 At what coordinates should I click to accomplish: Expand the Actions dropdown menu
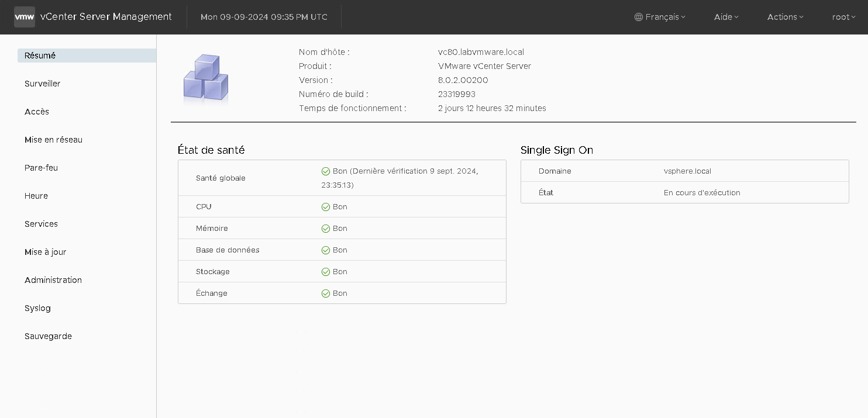click(786, 17)
